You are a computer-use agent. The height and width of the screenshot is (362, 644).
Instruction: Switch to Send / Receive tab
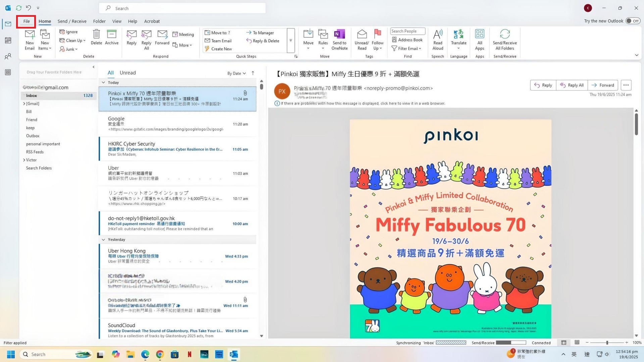coord(72,21)
